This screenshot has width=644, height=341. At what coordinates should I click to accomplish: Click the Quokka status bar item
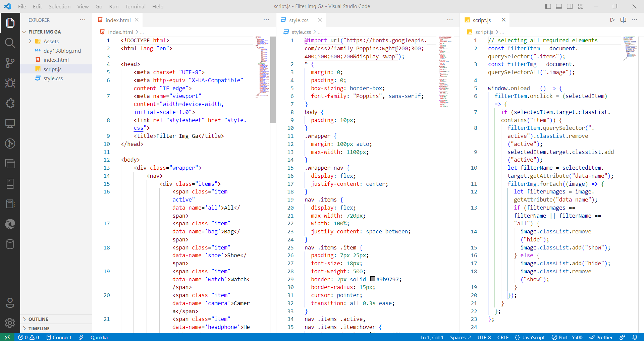pyautogui.click(x=99, y=337)
